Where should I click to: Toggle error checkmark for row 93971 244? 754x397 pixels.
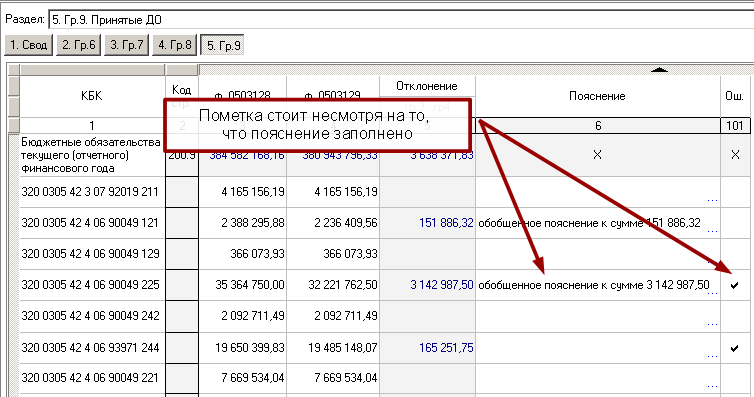point(734,348)
